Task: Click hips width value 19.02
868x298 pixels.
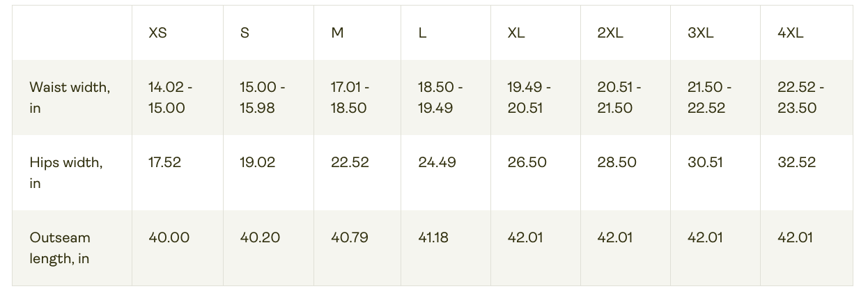Action: click(257, 162)
